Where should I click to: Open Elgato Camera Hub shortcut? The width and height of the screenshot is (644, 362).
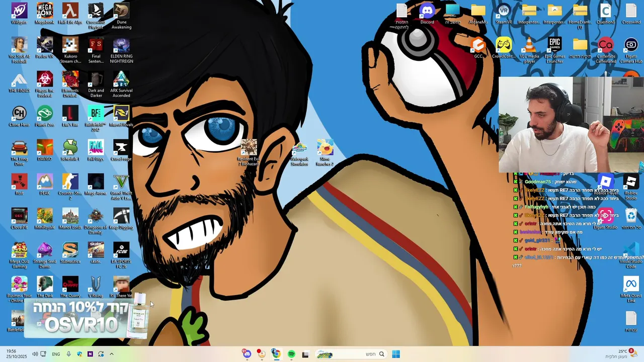coord(631,50)
